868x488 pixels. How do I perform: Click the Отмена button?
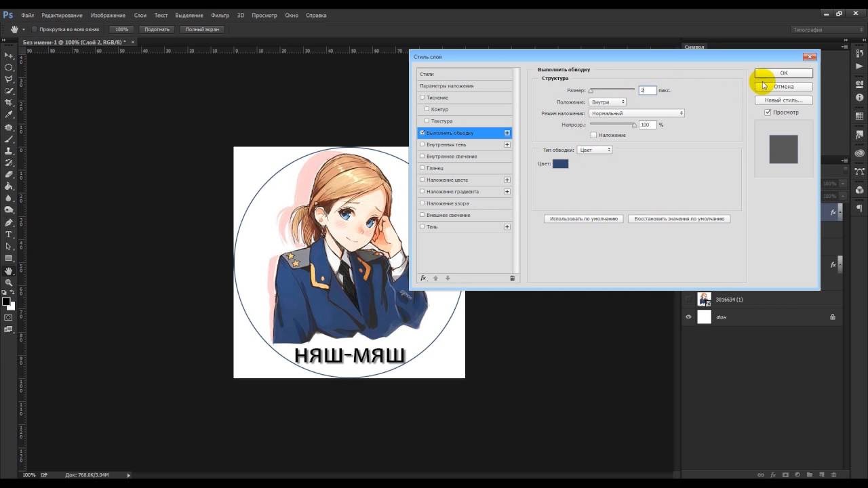click(x=783, y=87)
